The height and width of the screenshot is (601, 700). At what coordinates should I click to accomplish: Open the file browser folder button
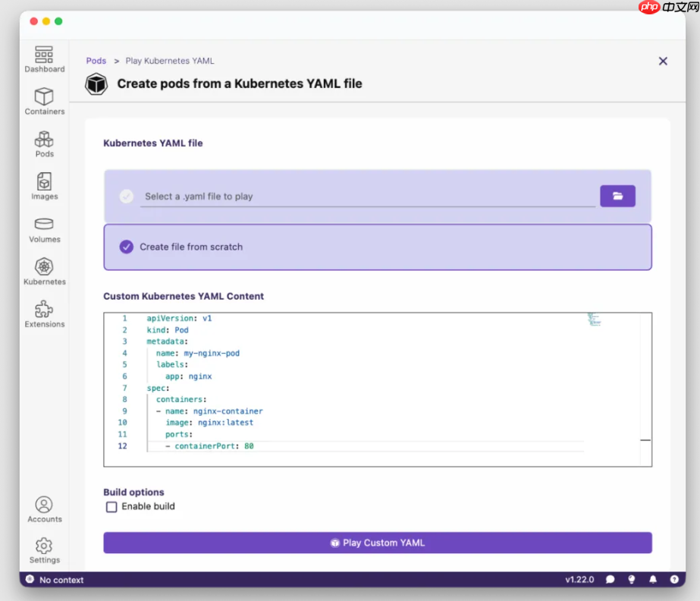click(x=617, y=195)
